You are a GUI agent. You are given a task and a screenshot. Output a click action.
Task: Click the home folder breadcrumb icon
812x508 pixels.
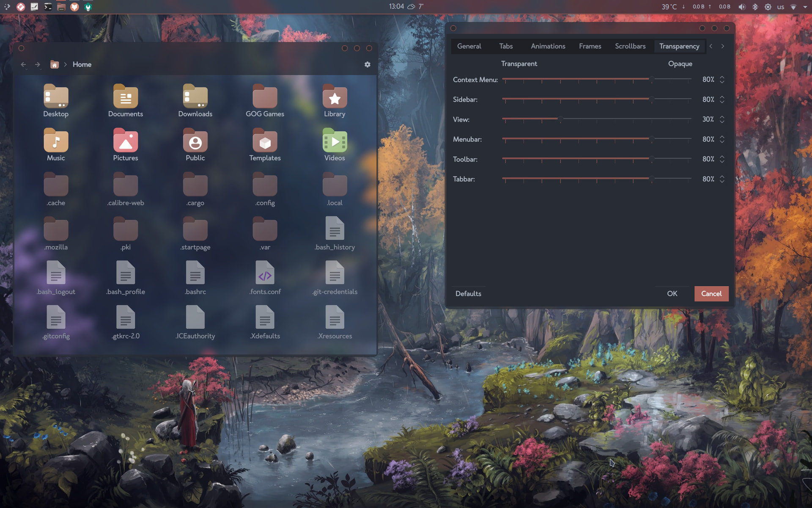(54, 64)
